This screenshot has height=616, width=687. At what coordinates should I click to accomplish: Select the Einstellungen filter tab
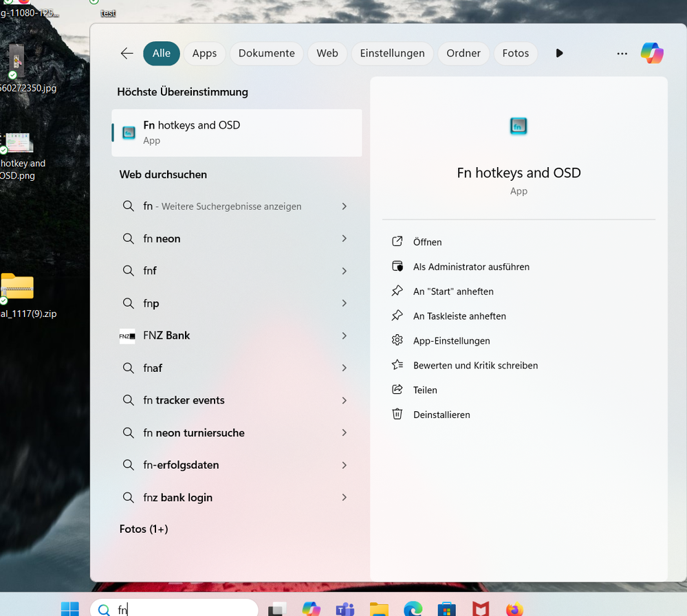point(392,54)
